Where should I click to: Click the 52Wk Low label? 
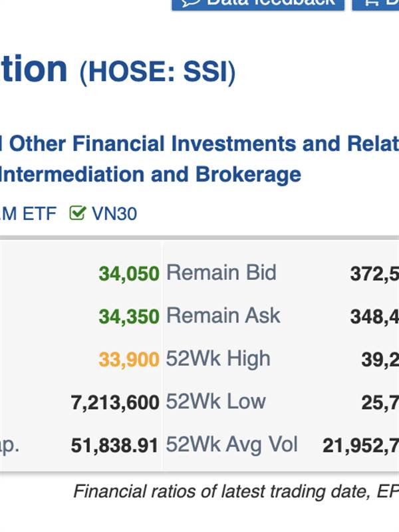click(215, 402)
